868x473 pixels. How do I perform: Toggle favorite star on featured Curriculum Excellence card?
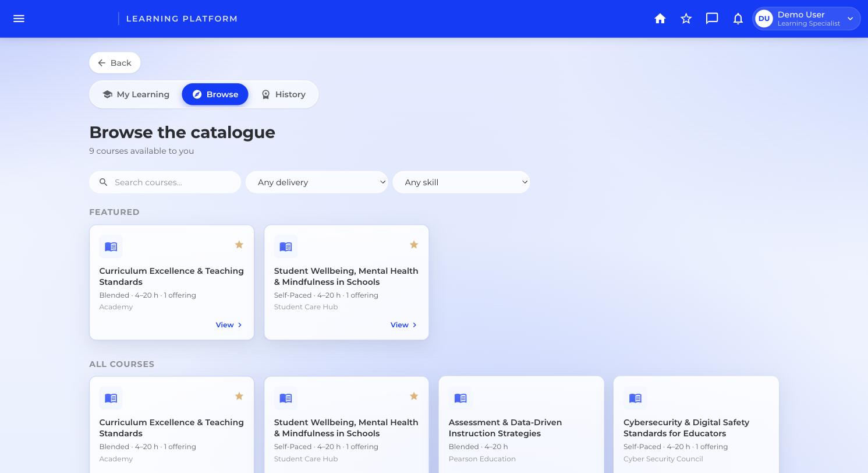point(239,245)
